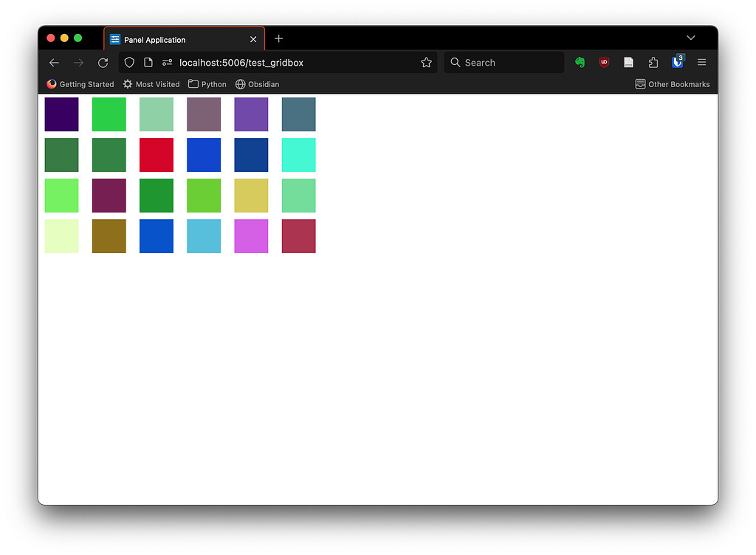Open the uBlock Origin extension
The height and width of the screenshot is (555, 756).
(x=604, y=62)
